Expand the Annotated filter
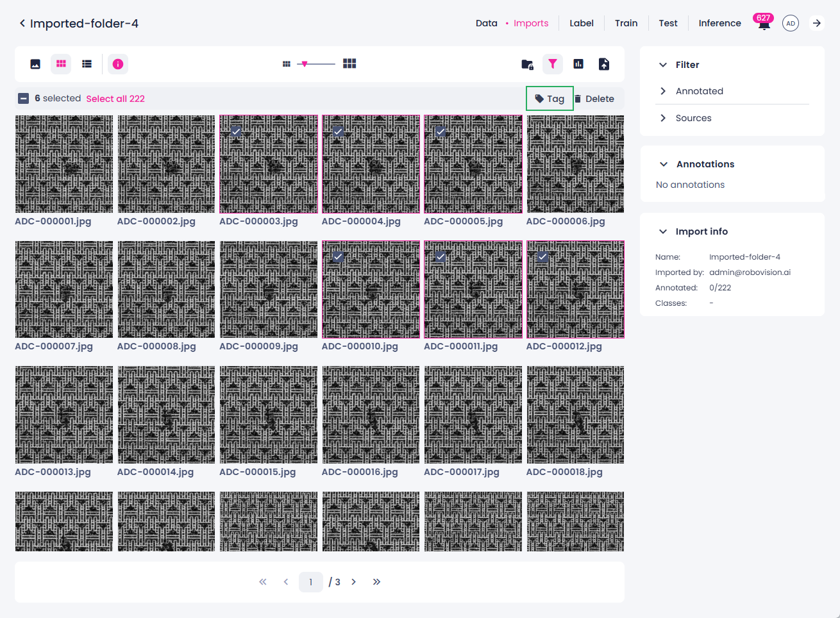This screenshot has height=618, width=840. click(x=663, y=91)
